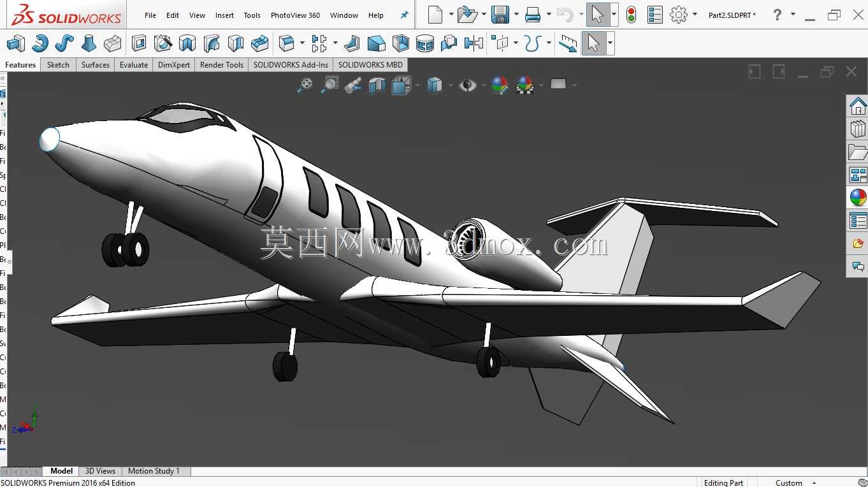Open the File Properties list icon
The image size is (868, 487).
click(655, 15)
